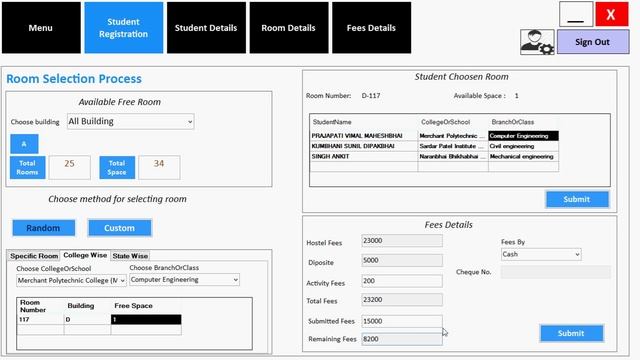
Task: Close the application with red X
Action: [x=611, y=14]
